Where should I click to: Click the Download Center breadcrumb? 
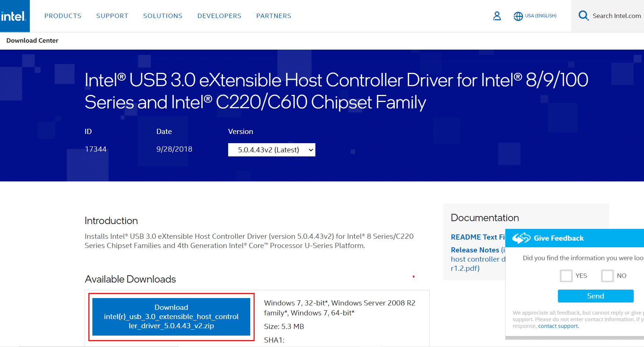click(32, 40)
